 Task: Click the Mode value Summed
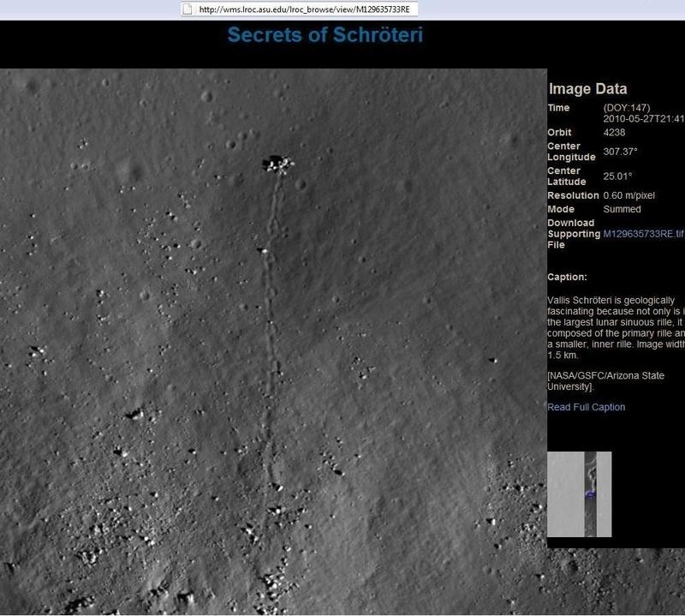[622, 209]
